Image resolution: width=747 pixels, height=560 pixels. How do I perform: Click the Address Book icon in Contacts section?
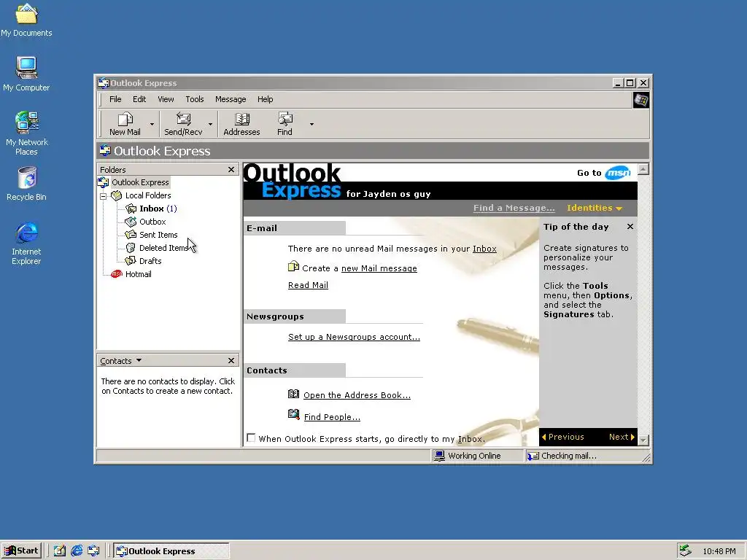pyautogui.click(x=293, y=394)
